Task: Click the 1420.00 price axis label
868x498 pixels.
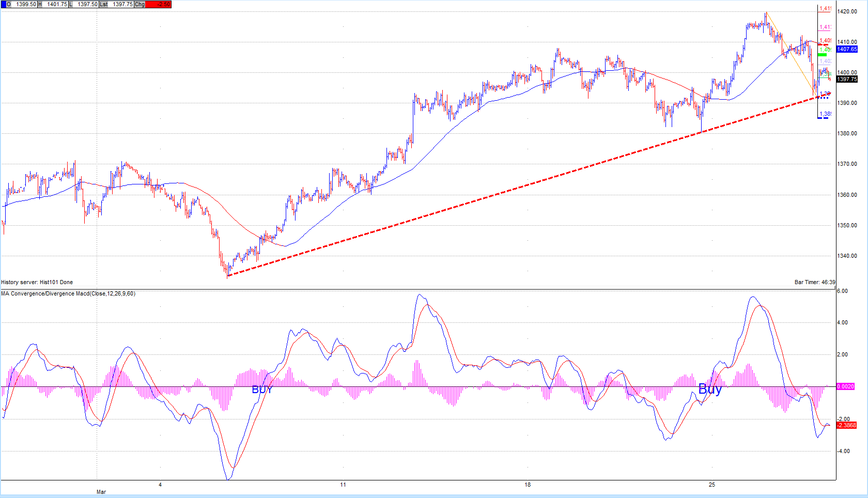Action: 847,11
